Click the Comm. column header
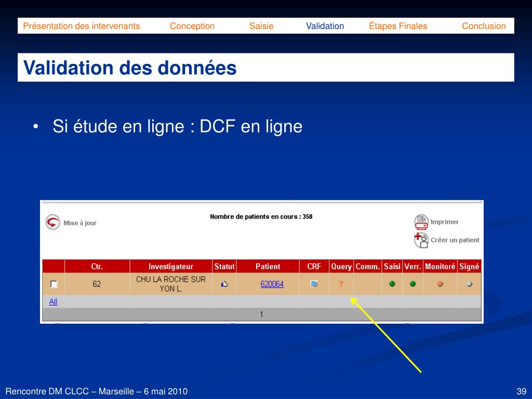532x399 pixels. pos(368,267)
